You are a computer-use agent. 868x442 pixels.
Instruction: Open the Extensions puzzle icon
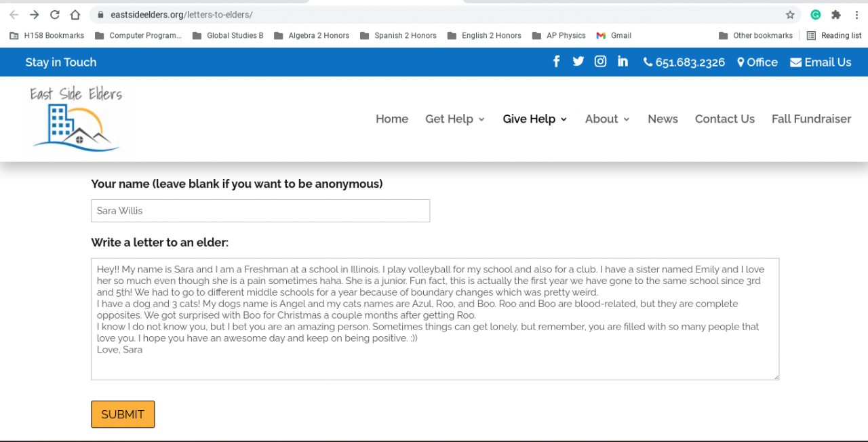[836, 14]
